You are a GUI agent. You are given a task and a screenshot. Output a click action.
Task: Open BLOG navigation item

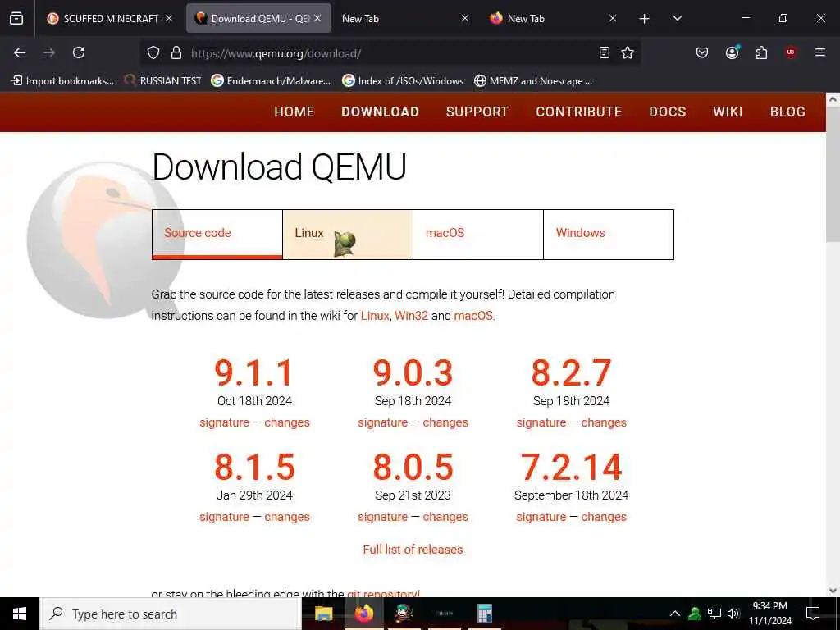click(787, 112)
